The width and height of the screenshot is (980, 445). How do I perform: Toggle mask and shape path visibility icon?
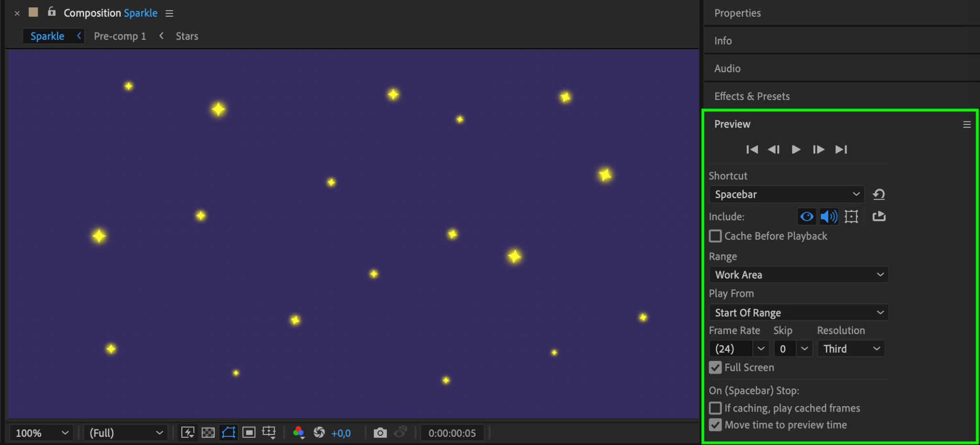click(229, 433)
